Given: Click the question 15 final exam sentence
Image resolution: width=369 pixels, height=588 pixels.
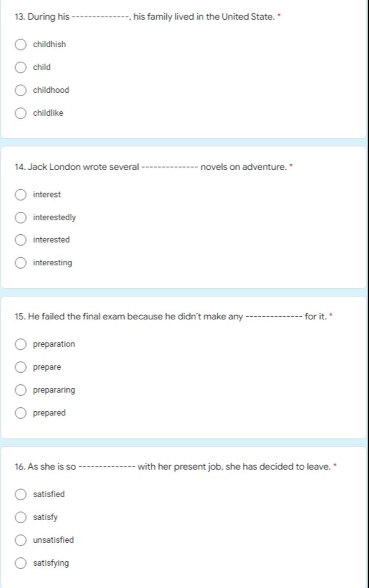Looking at the screenshot, I should [171, 317].
